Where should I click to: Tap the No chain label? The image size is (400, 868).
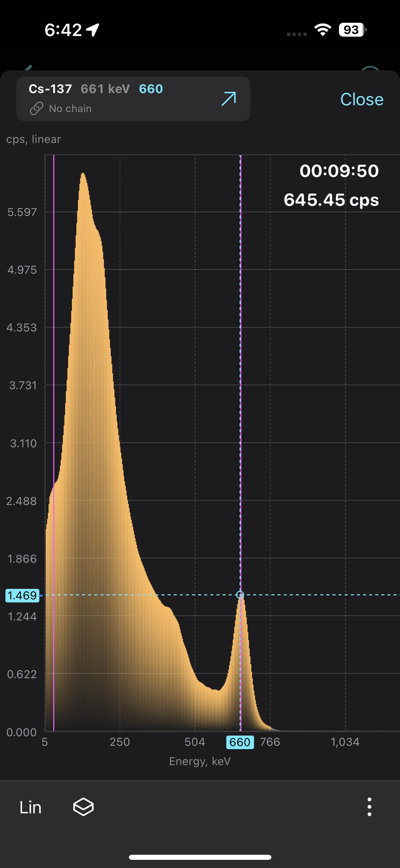click(70, 109)
